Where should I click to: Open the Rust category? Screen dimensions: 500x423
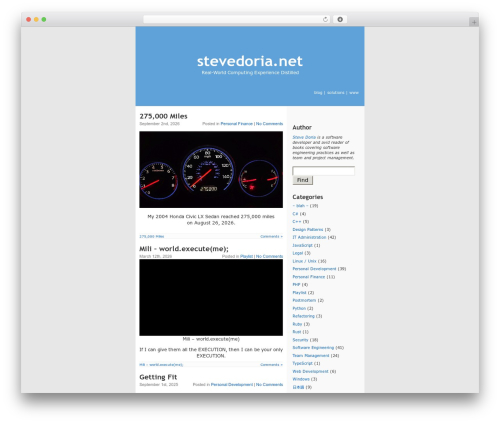click(297, 332)
